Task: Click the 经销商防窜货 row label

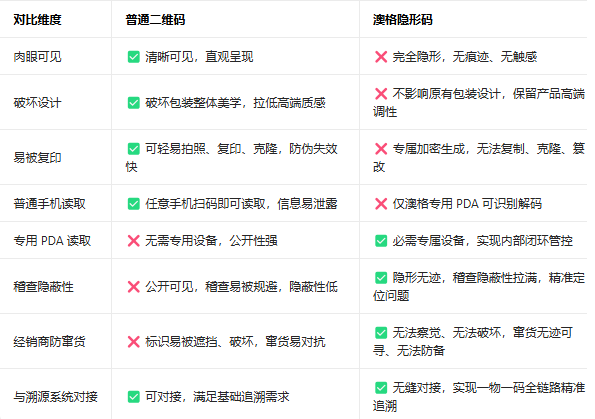Action: [49, 342]
